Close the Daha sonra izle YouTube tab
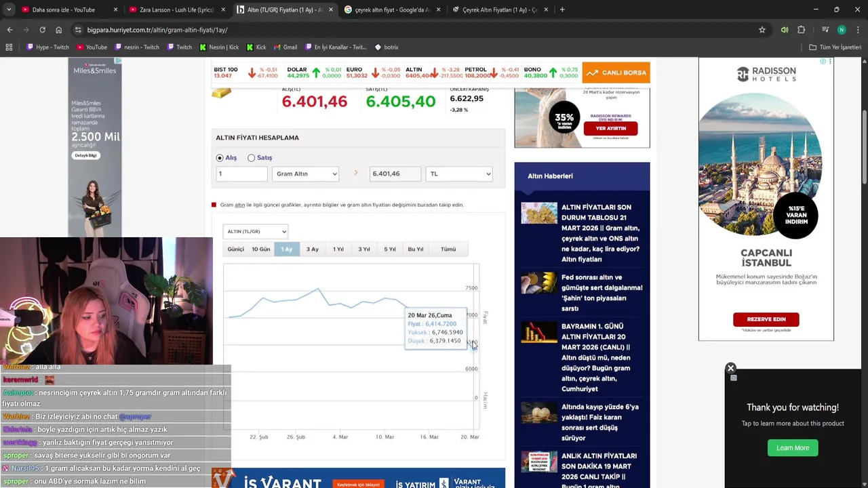 point(115,9)
